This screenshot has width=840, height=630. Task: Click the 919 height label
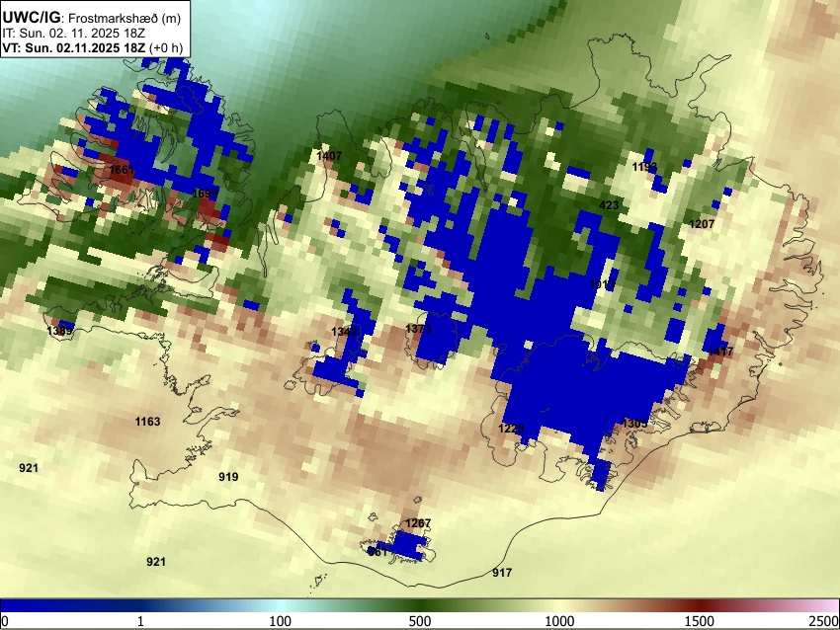(x=228, y=477)
